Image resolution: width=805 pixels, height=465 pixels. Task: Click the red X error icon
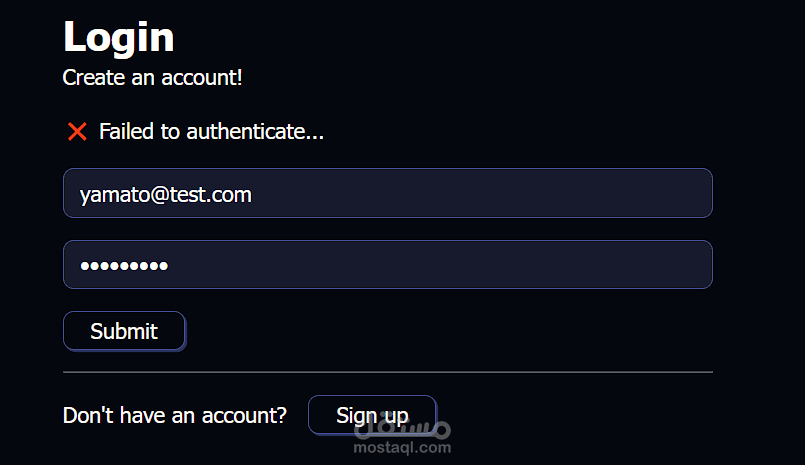[x=77, y=131]
